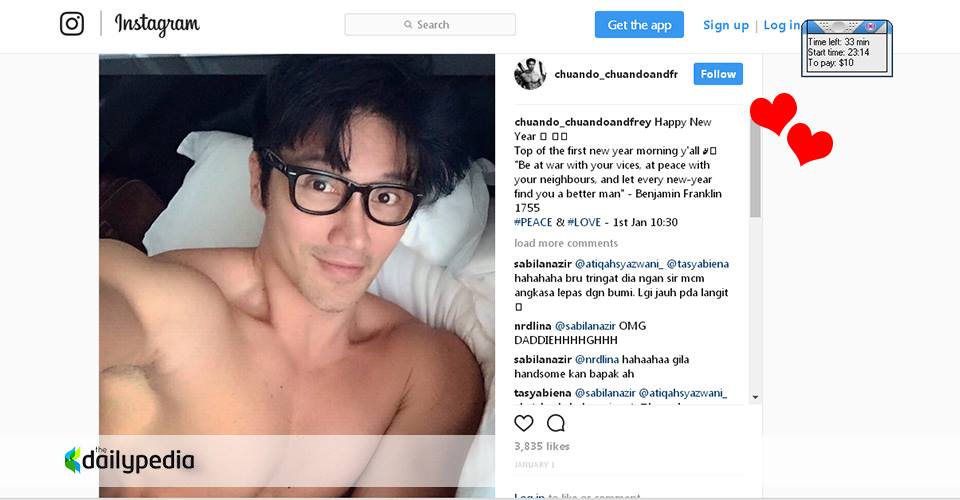Viewport: 960px width, 500px height.
Task: Open the comment bubble icon
Action: point(555,423)
